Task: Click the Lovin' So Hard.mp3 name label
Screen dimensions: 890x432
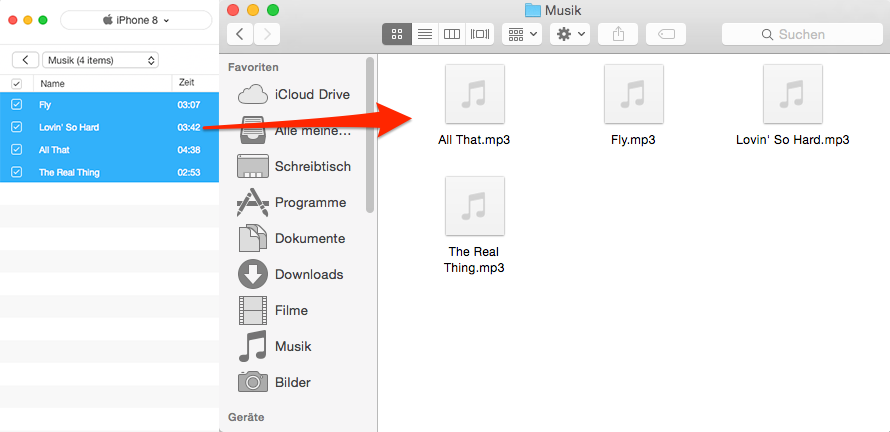Action: coord(792,140)
